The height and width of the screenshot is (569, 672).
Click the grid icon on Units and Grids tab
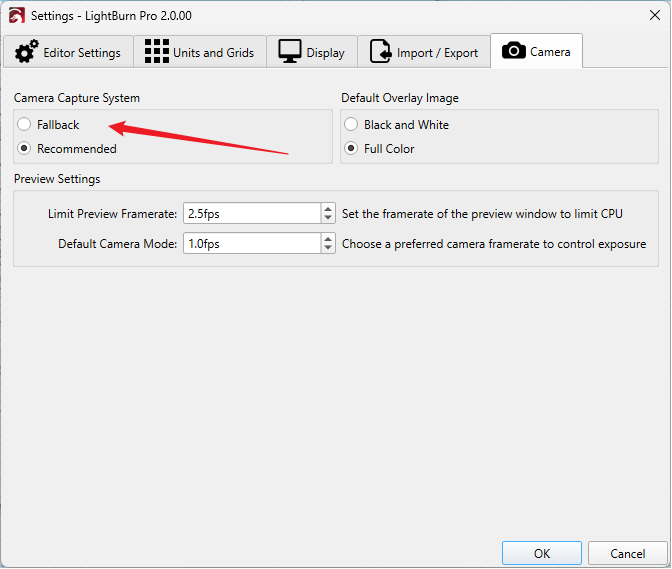[157, 51]
